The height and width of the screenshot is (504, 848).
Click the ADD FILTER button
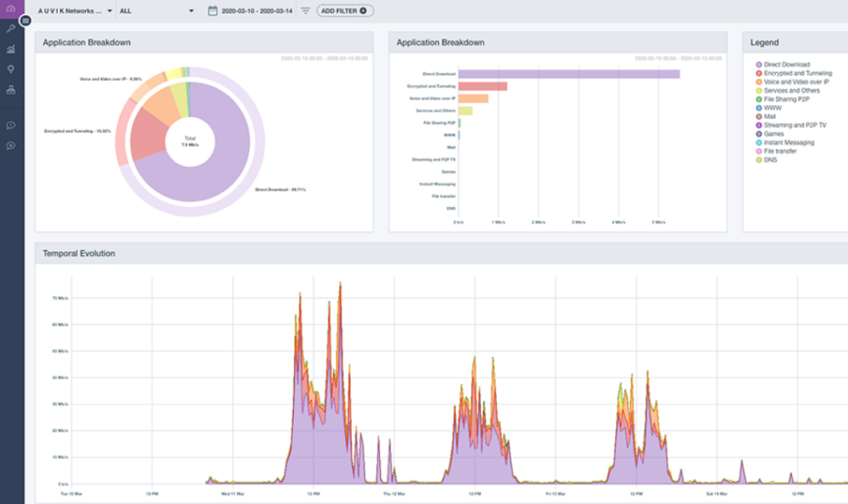(x=344, y=11)
